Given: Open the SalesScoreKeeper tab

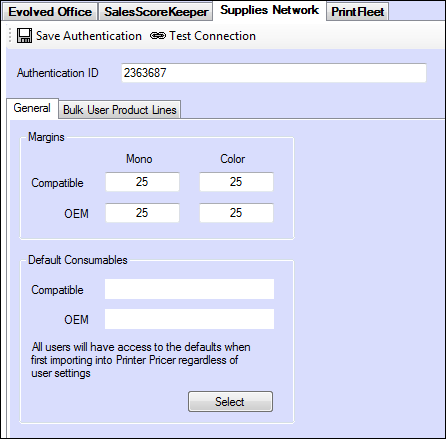Looking at the screenshot, I should click(156, 12).
